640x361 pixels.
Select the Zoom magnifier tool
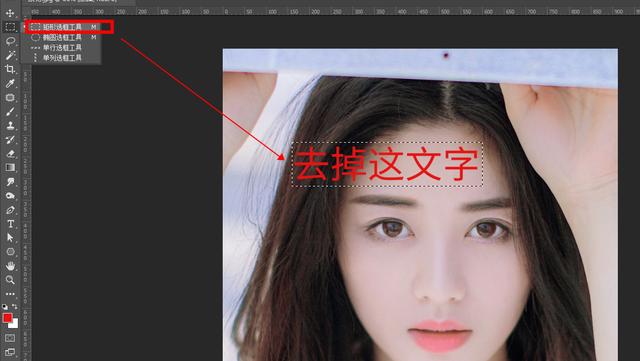coord(10,280)
